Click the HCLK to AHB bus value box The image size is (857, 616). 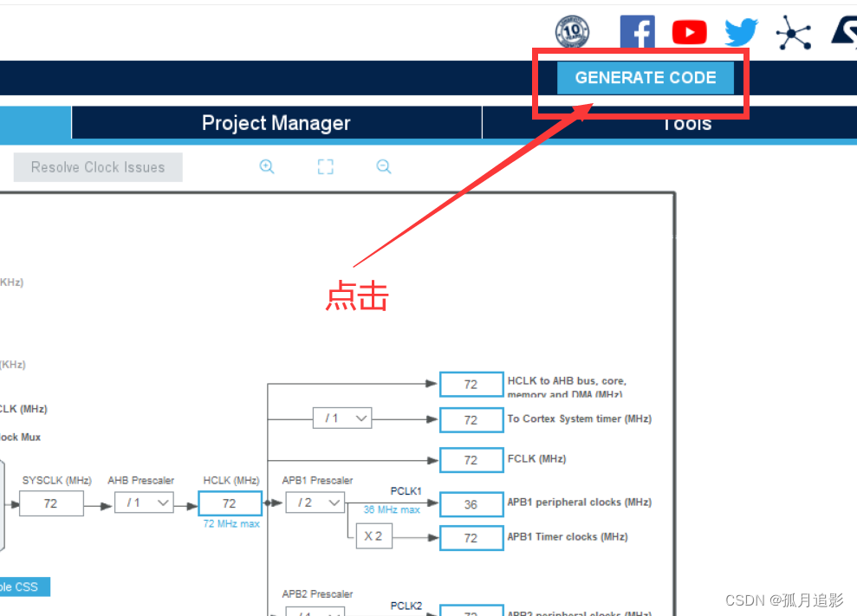coord(471,385)
